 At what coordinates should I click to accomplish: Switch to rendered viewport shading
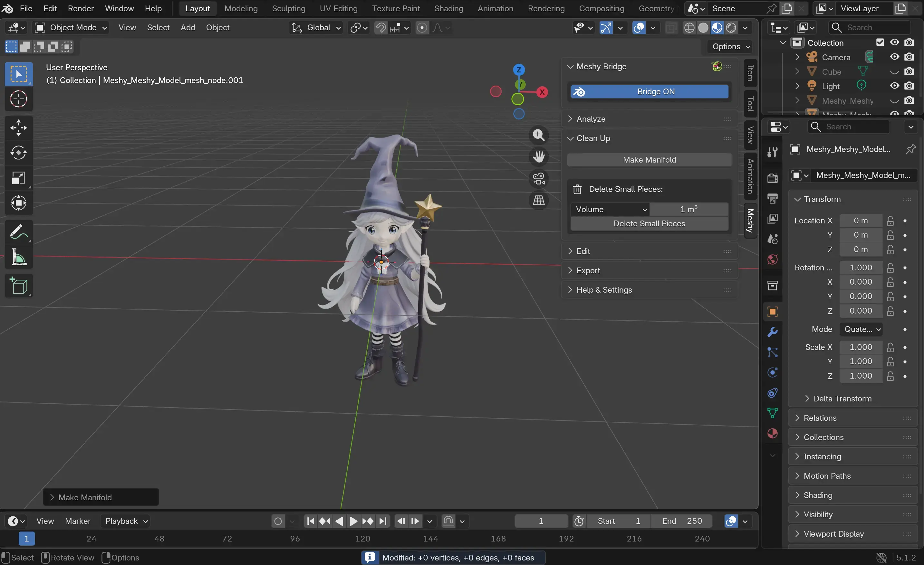coord(731,28)
